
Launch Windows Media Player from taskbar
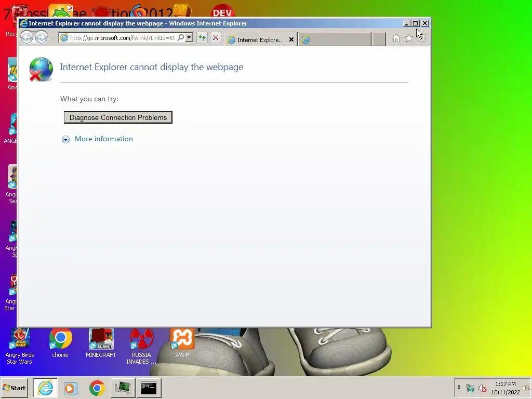point(71,388)
